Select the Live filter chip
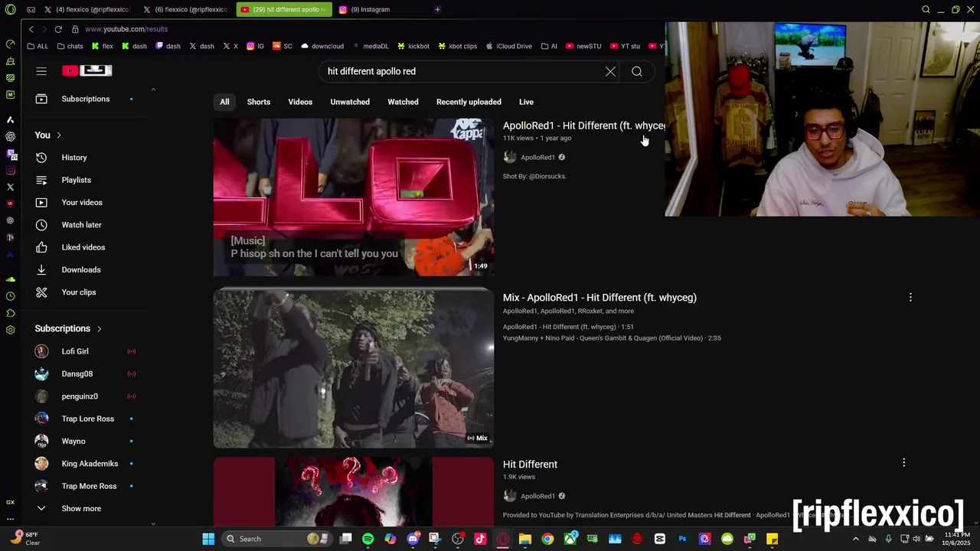Screen dimensions: 980x551 click(526, 102)
